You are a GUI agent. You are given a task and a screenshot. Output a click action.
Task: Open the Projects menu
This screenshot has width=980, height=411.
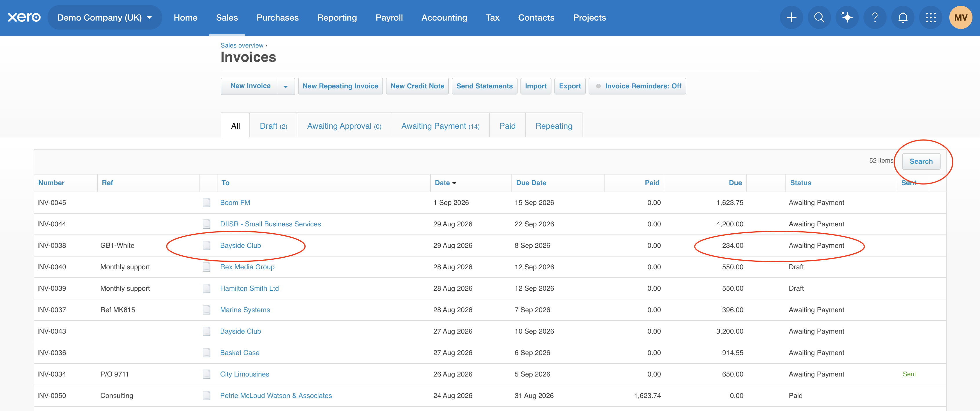[x=589, y=17]
